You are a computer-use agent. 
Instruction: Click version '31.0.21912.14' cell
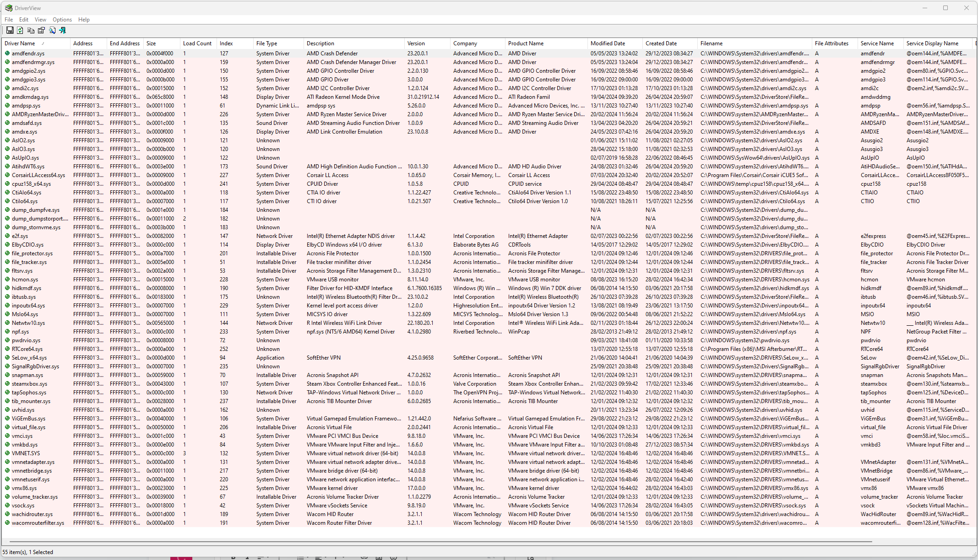point(423,97)
